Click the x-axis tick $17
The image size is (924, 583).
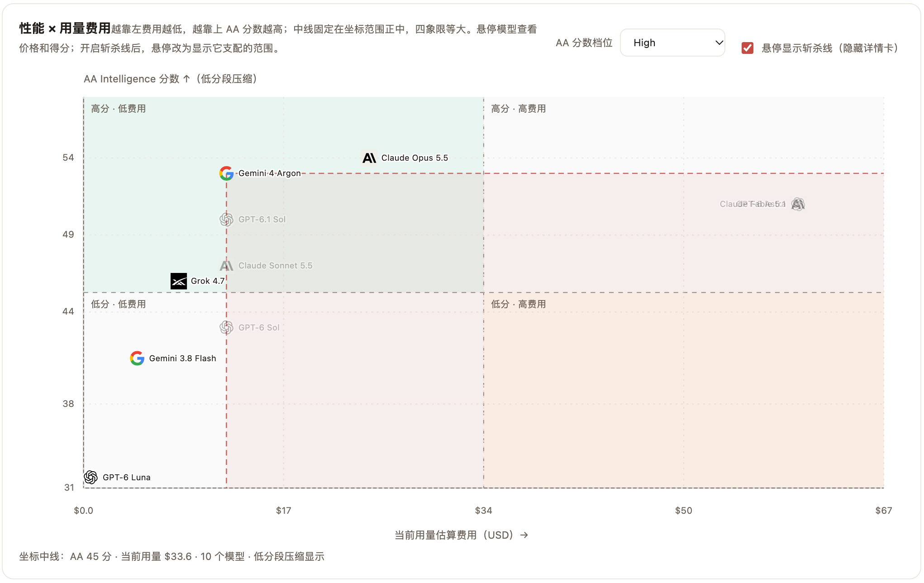pyautogui.click(x=284, y=511)
